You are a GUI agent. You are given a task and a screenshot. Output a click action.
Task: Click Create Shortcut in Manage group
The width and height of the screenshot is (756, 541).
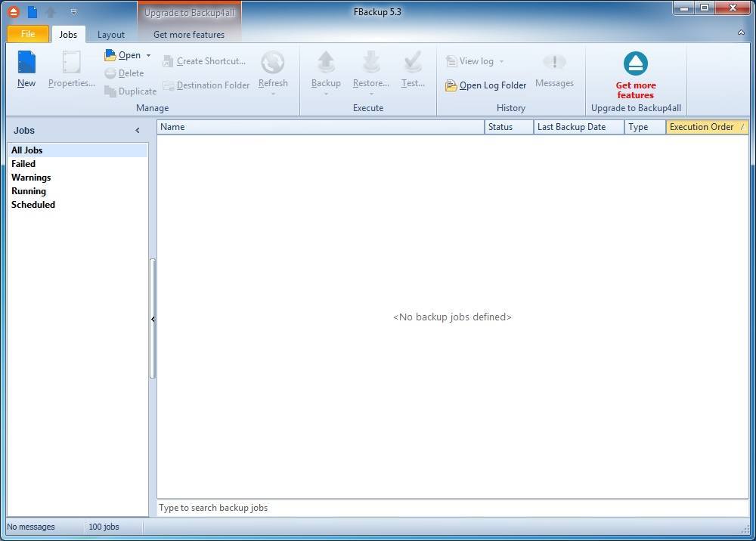204,61
